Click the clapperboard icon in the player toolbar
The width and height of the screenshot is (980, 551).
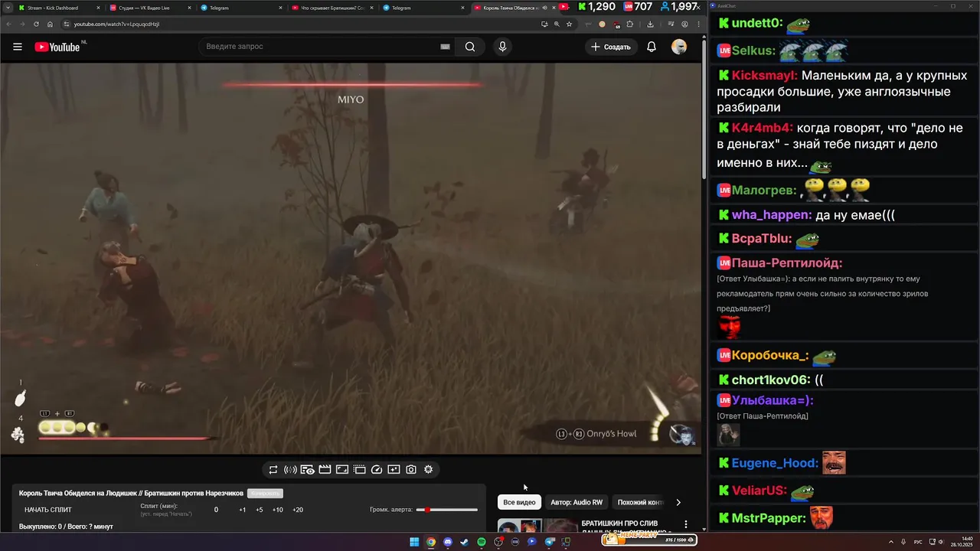click(325, 469)
